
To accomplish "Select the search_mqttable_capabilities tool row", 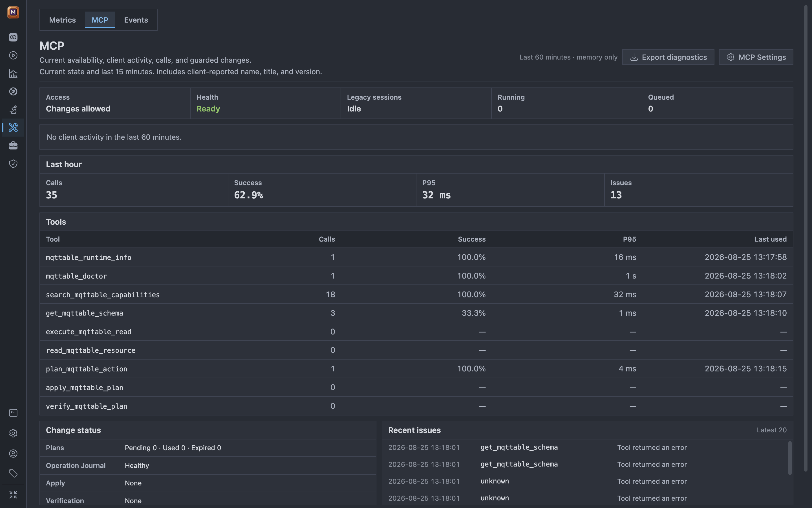I will coord(416,295).
